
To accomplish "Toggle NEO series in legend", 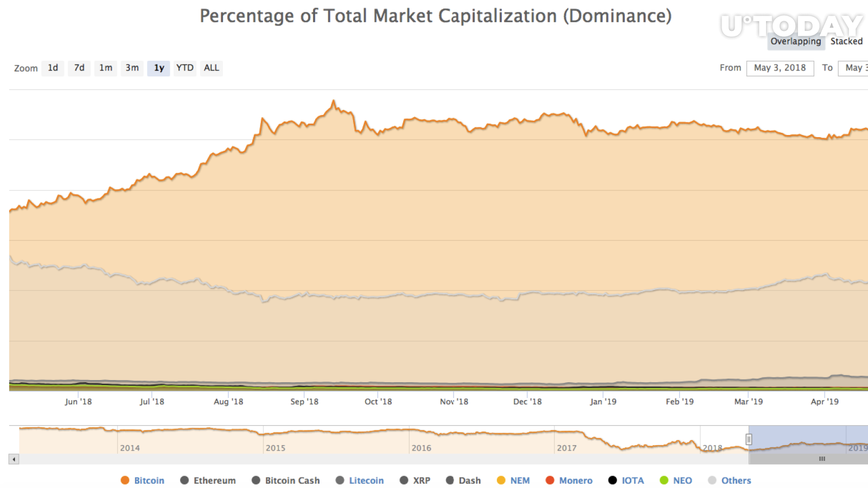I will pos(676,480).
